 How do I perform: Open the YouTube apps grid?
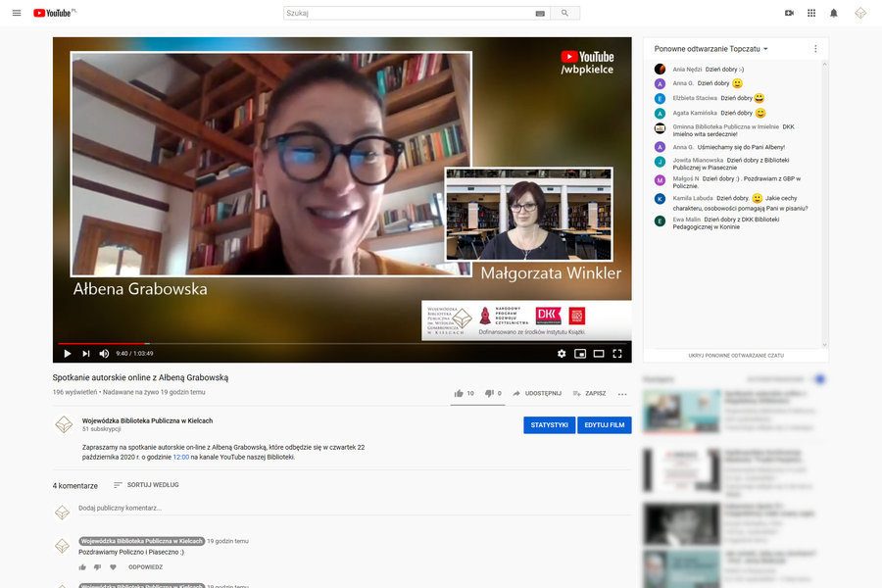[x=811, y=13]
